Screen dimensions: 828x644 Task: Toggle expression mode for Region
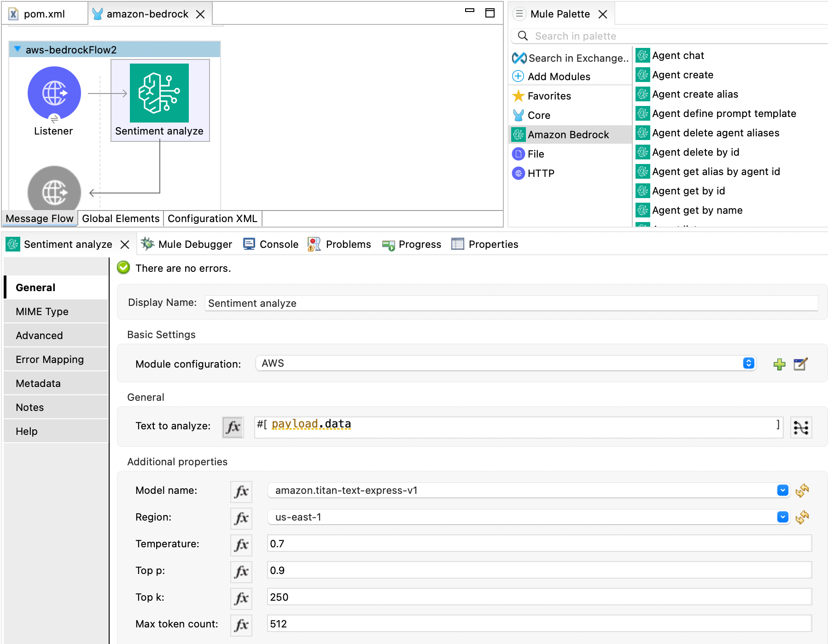pos(241,518)
